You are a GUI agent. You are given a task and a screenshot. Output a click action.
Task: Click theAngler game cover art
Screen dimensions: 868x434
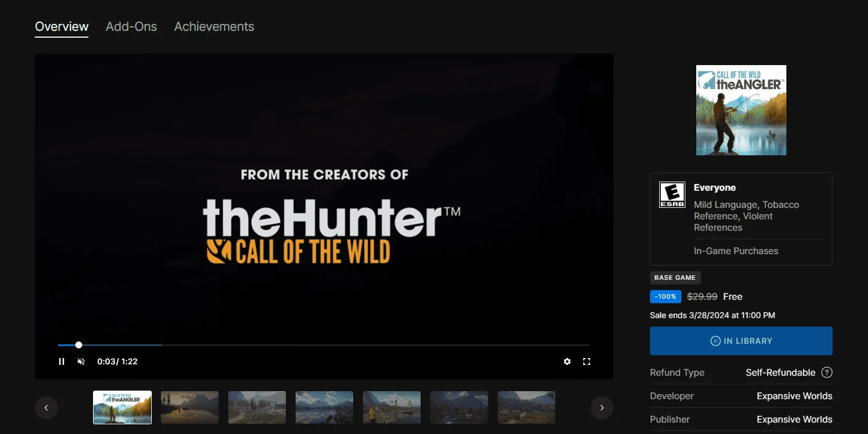(741, 110)
